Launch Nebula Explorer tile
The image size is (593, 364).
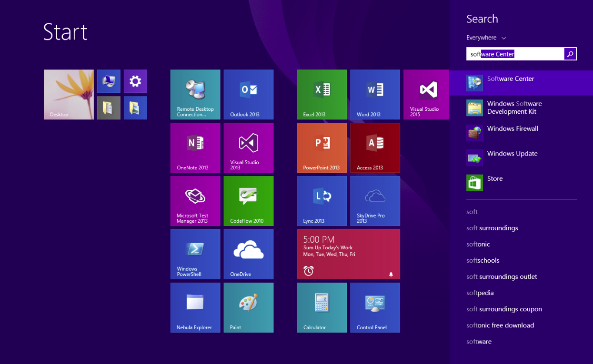(x=195, y=308)
